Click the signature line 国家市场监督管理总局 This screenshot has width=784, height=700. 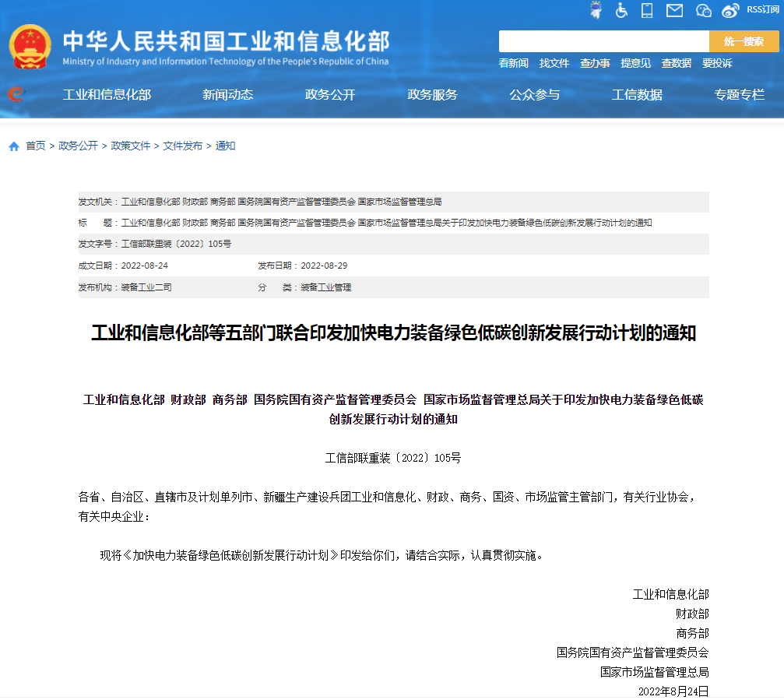pyautogui.click(x=655, y=673)
